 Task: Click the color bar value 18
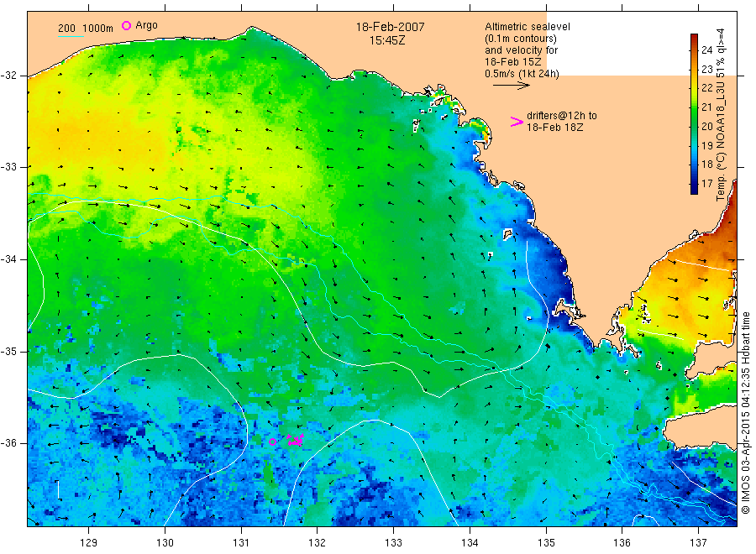(x=706, y=165)
